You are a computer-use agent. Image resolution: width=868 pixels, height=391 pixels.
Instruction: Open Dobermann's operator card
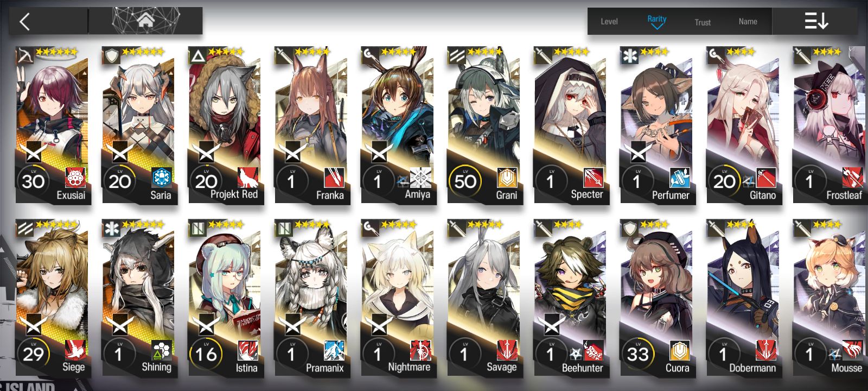pos(744,298)
